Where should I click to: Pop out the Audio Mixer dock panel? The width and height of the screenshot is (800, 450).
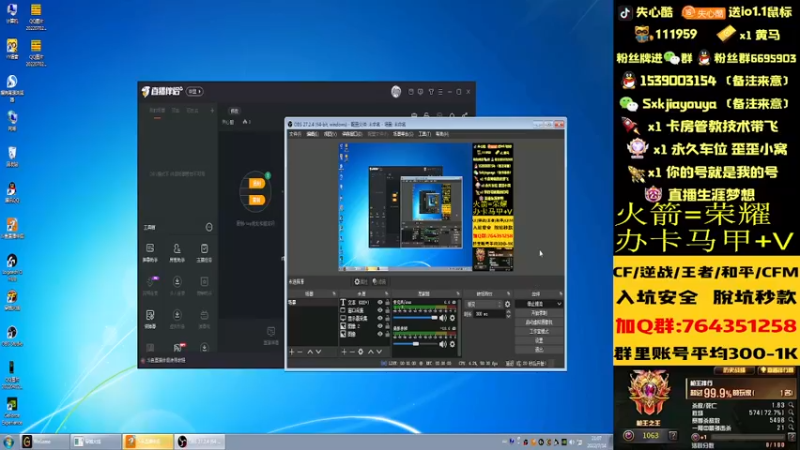pos(458,293)
